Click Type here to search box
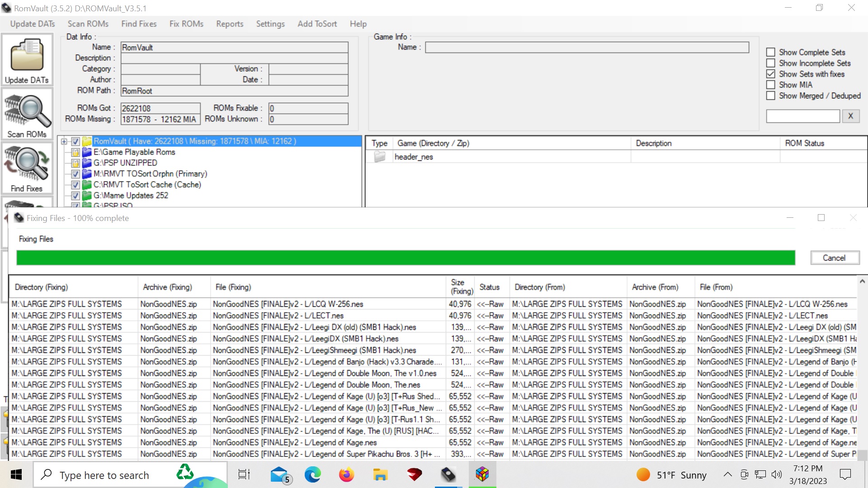Viewport: 868px width, 488px height. coord(130,474)
